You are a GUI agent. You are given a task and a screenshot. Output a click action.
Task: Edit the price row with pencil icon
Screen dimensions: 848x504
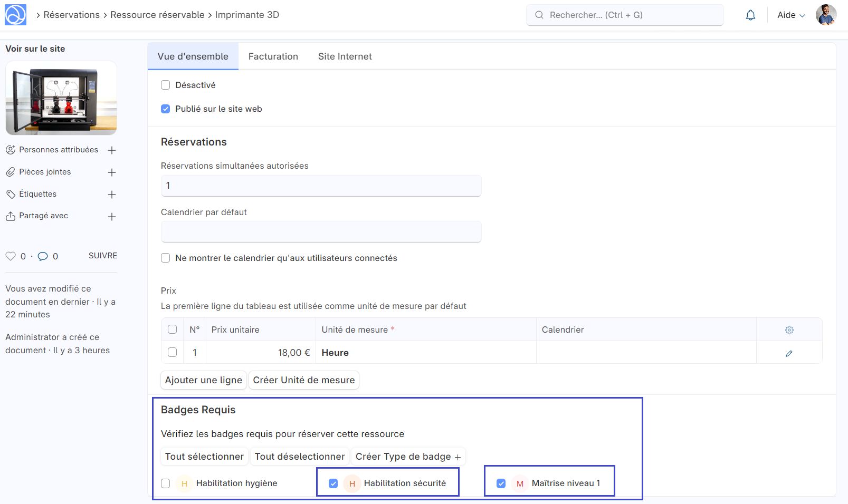(x=789, y=353)
